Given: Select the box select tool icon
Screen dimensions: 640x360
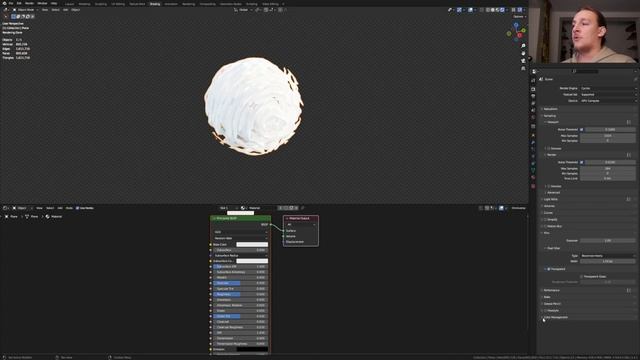Looking at the screenshot, I should [x=13, y=16].
